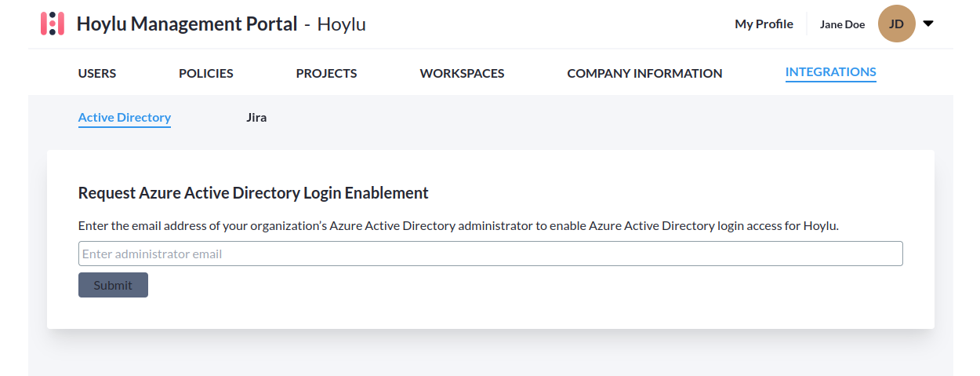The height and width of the screenshot is (376, 980).
Task: Switch to the Users tab
Action: pyautogui.click(x=97, y=73)
